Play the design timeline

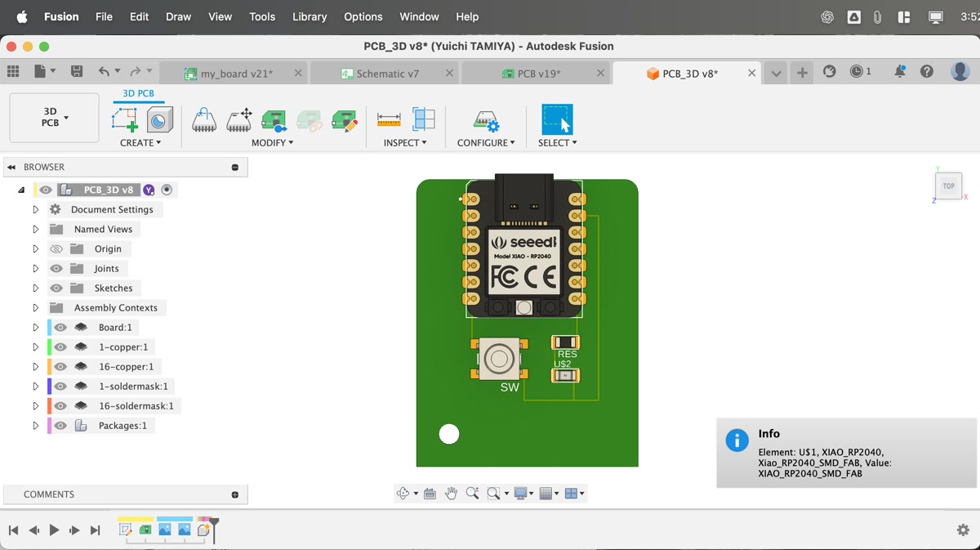pos(54,530)
